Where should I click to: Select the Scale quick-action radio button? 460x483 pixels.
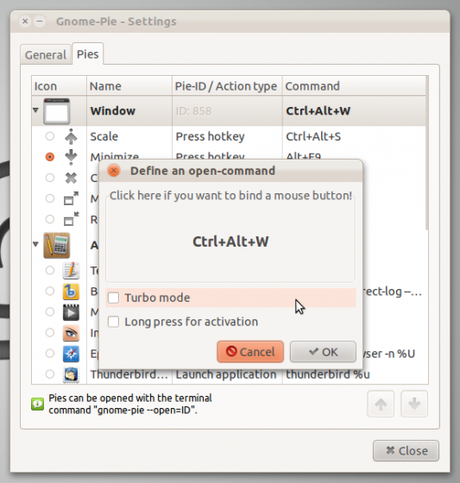(50, 136)
